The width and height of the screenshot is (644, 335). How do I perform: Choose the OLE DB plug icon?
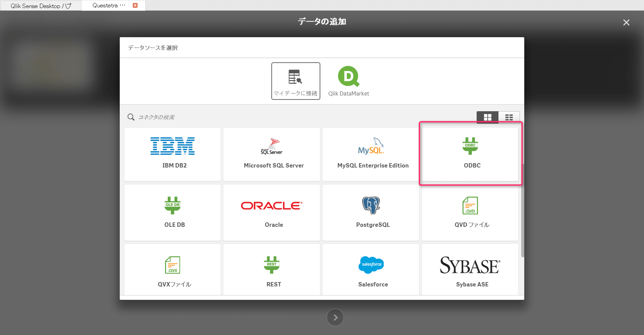(172, 205)
